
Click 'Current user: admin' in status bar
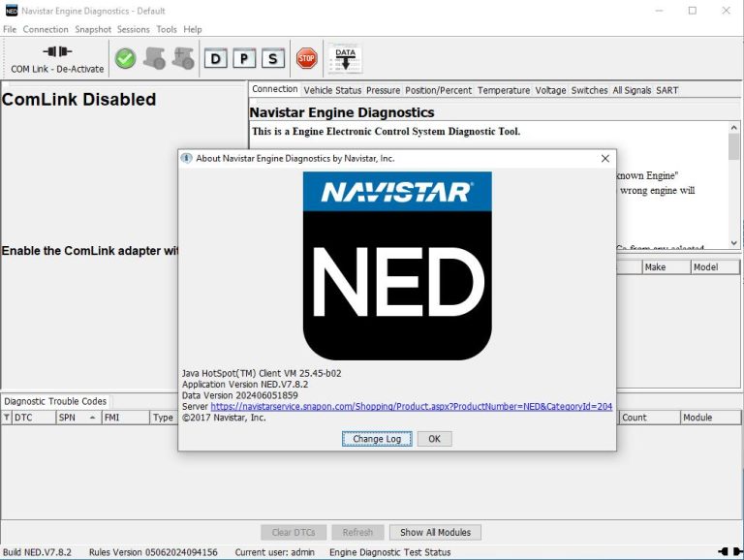point(275,552)
